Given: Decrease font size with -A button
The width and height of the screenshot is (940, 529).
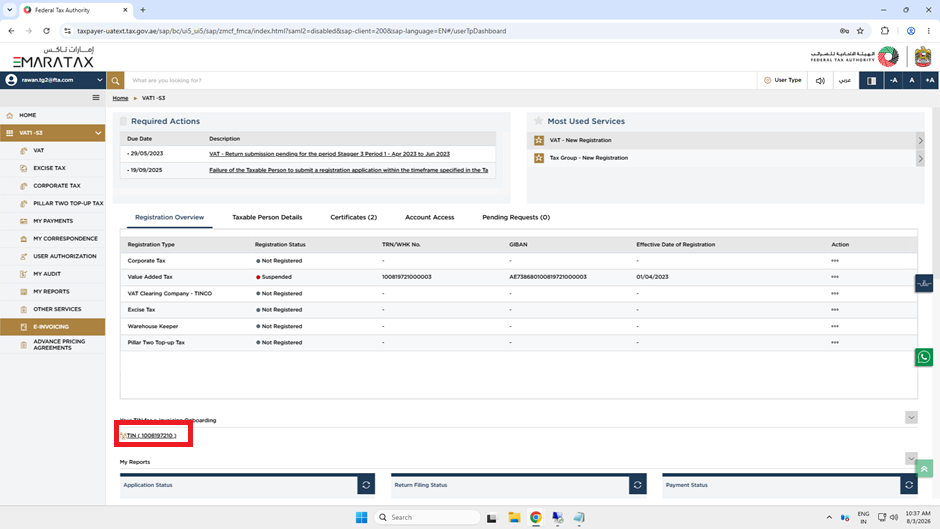Looking at the screenshot, I should [x=893, y=80].
